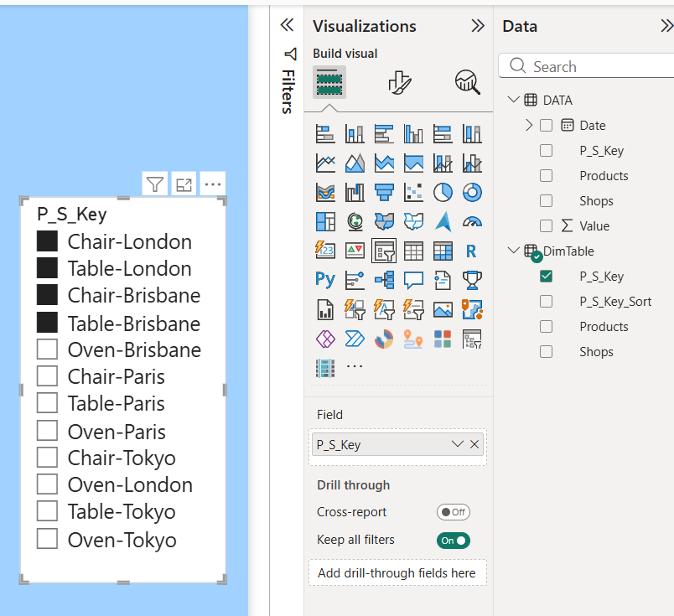
Task: Select the Build visual tab
Action: (329, 82)
